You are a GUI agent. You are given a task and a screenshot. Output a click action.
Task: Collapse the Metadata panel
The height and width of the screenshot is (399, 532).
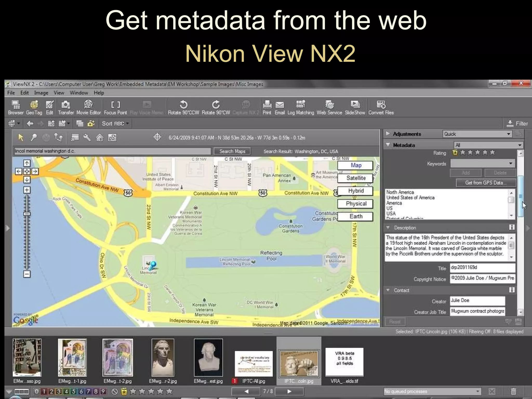pyautogui.click(x=388, y=145)
